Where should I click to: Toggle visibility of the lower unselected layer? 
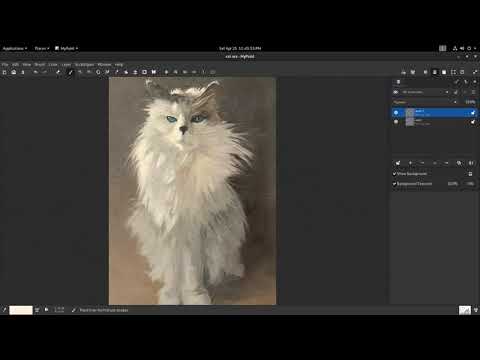click(396, 122)
